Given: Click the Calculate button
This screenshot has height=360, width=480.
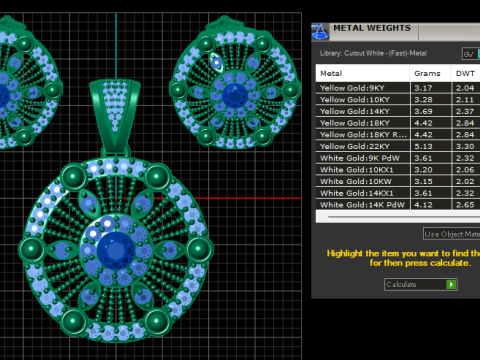Looking at the screenshot, I should click(421, 284).
